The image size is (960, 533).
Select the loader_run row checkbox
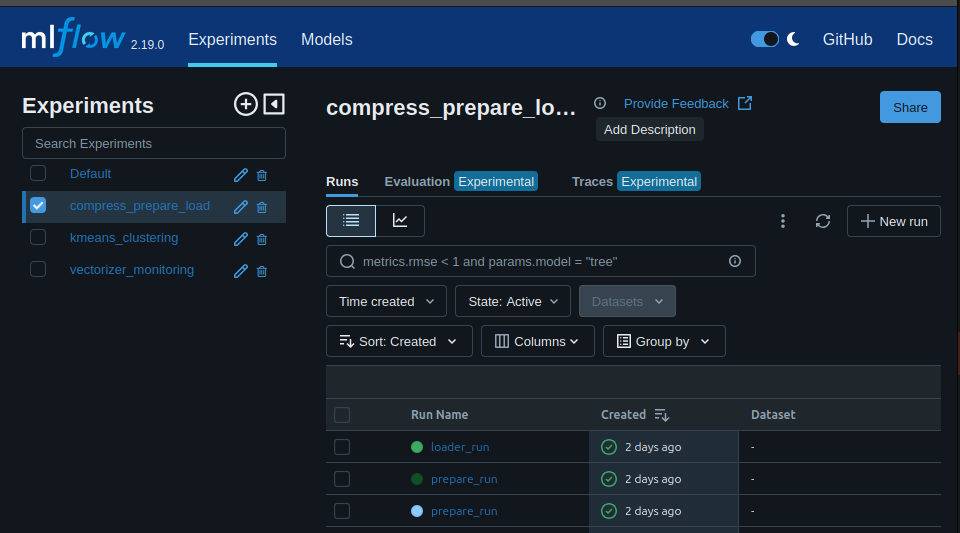coord(342,447)
